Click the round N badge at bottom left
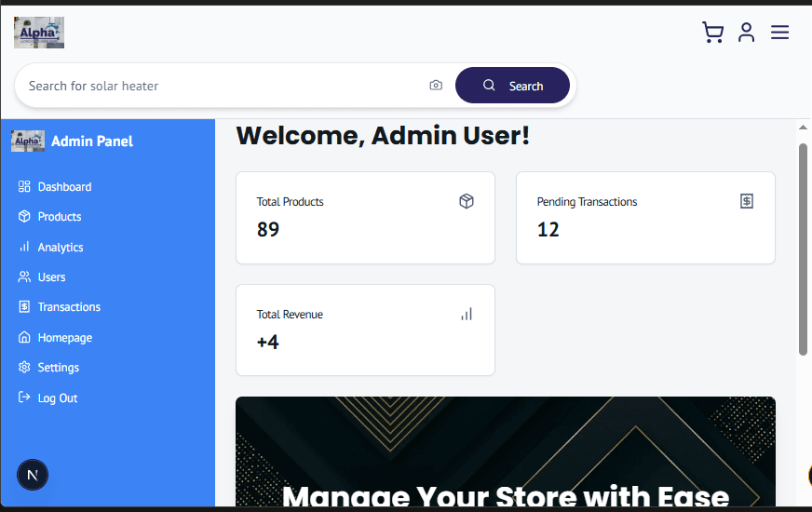The width and height of the screenshot is (812, 512). (33, 475)
